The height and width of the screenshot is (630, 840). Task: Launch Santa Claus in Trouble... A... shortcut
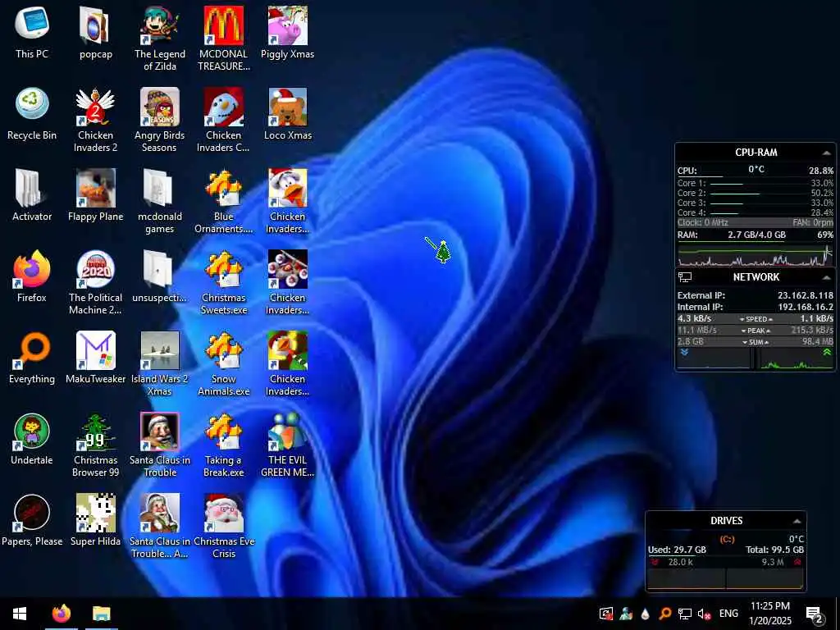click(x=160, y=527)
